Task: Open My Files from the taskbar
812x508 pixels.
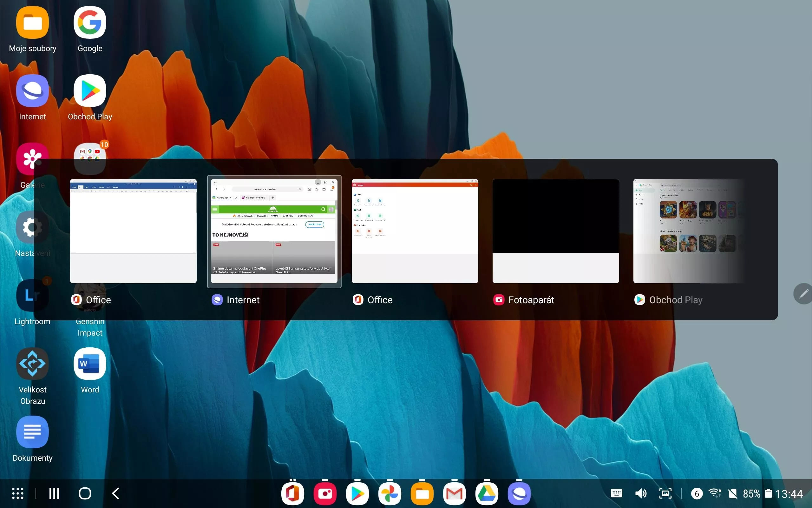Action: click(422, 494)
